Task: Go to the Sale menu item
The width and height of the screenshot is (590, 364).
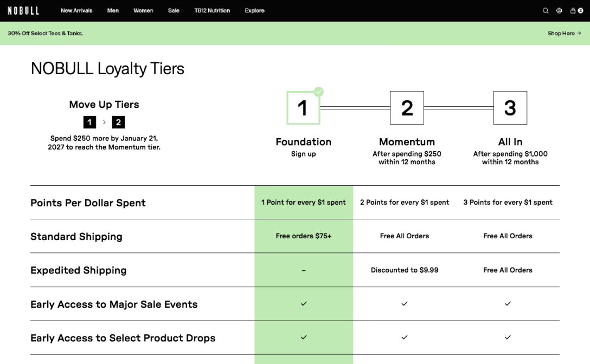Action: tap(174, 10)
